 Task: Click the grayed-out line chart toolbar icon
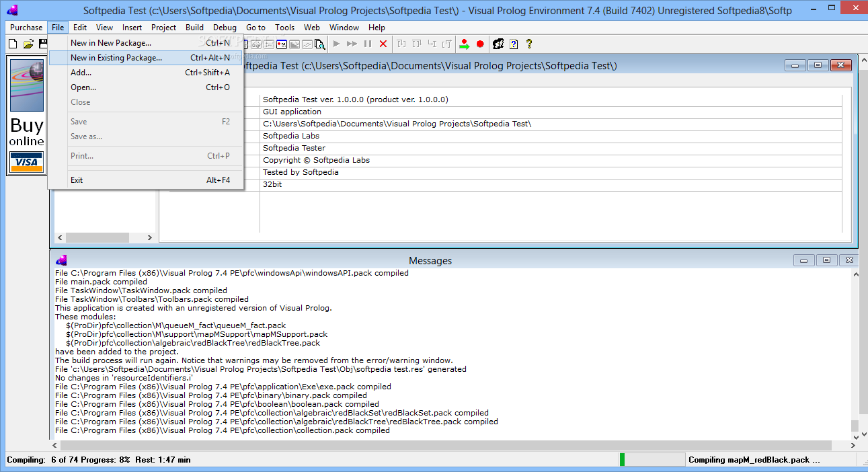click(x=307, y=44)
